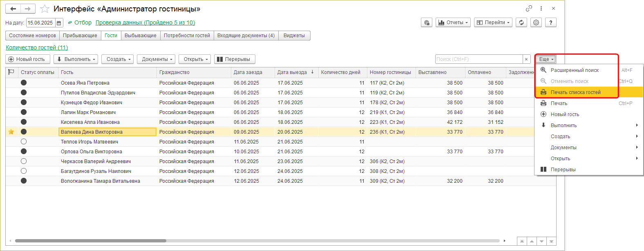
Task: Open the calendar picker beside the date field
Action: tap(59, 23)
